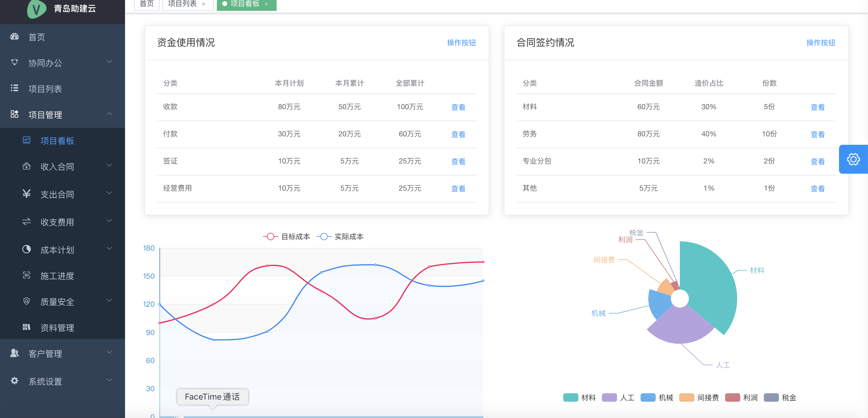
Task: Click the 质量安全 shield icon
Action: coord(27,301)
